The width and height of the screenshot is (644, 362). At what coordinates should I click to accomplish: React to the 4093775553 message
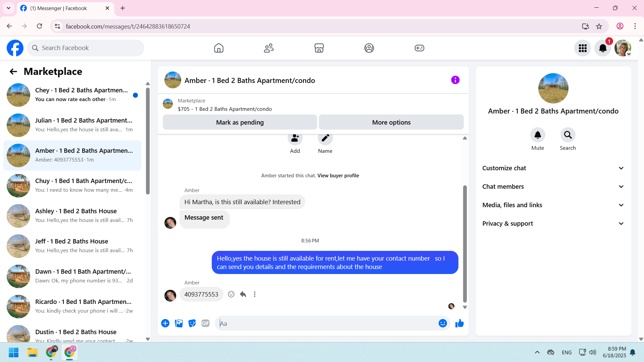(231, 294)
